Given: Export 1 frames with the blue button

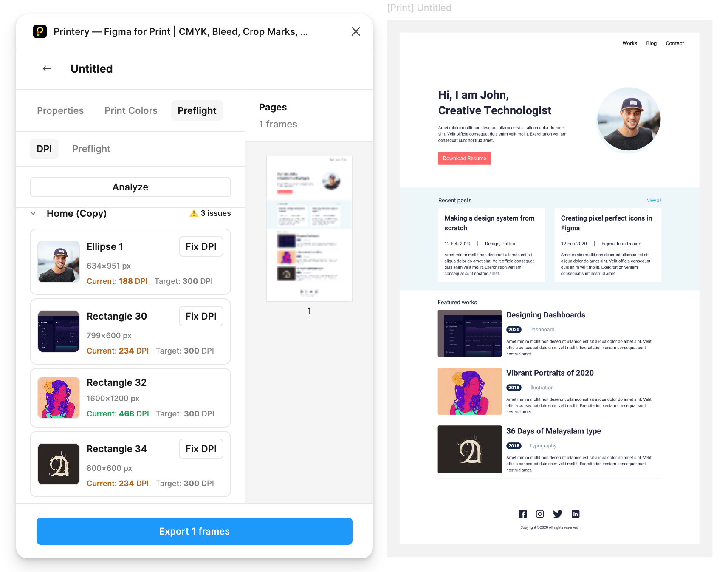Looking at the screenshot, I should (x=194, y=531).
